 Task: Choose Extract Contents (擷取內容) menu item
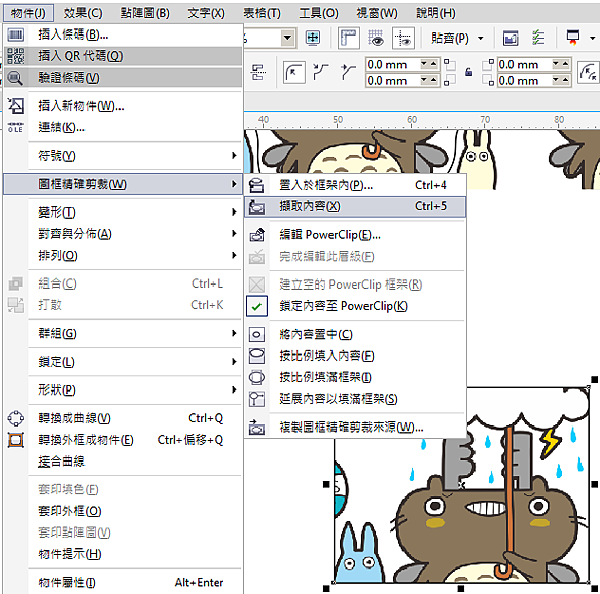tap(355, 207)
